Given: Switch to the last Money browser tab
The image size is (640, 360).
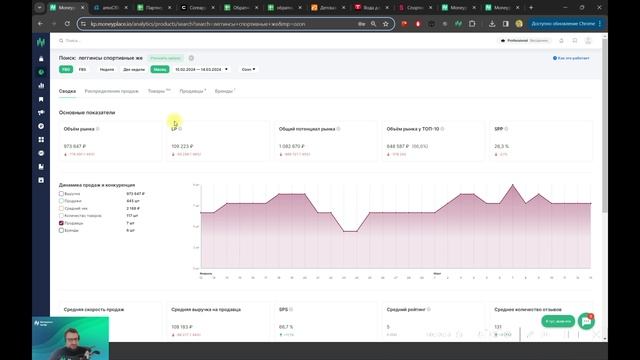Looking at the screenshot, I should [502, 8].
